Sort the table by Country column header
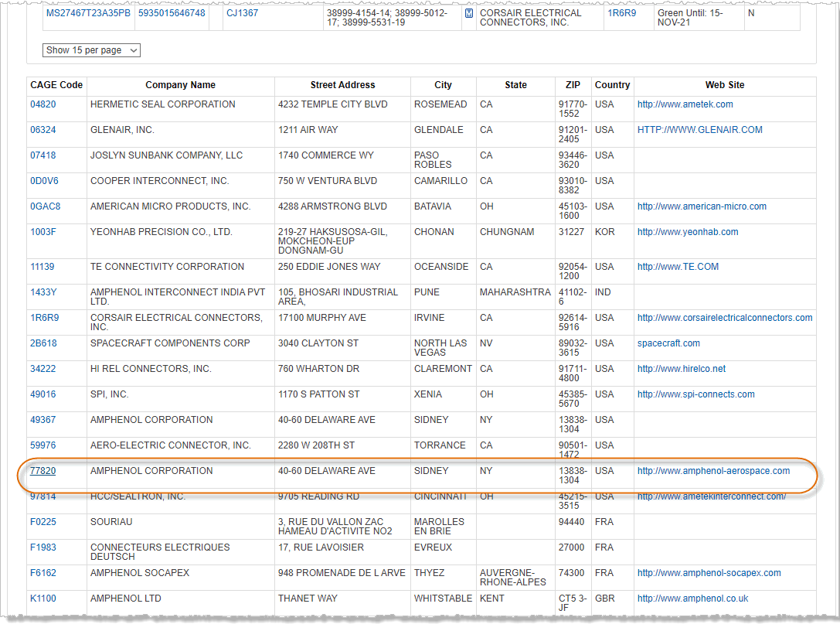The width and height of the screenshot is (840, 631). tap(612, 85)
